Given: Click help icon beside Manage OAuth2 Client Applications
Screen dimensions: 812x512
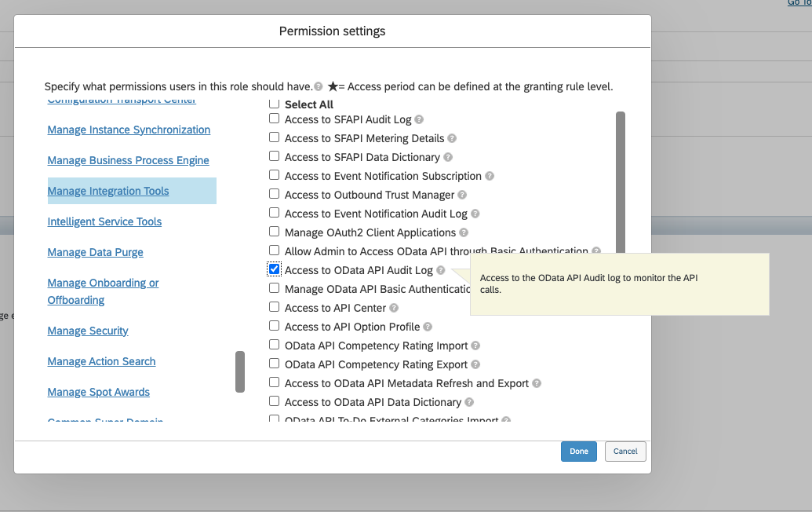Looking at the screenshot, I should [x=464, y=233].
